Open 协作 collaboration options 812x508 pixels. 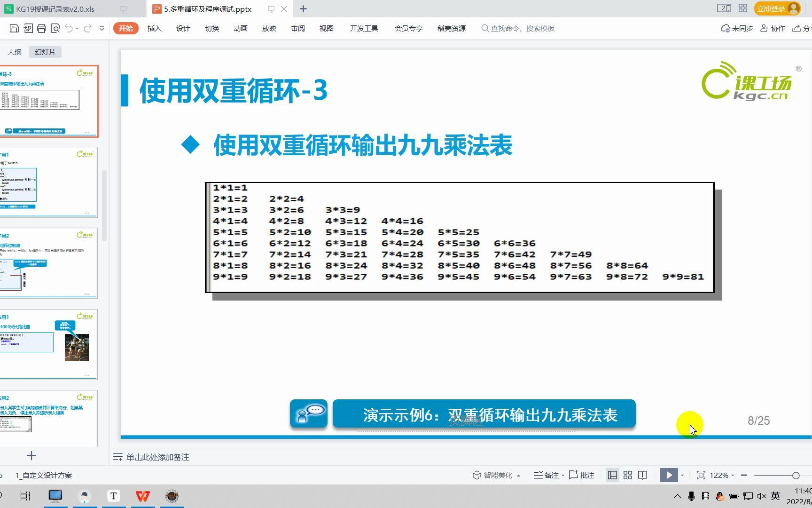point(775,28)
